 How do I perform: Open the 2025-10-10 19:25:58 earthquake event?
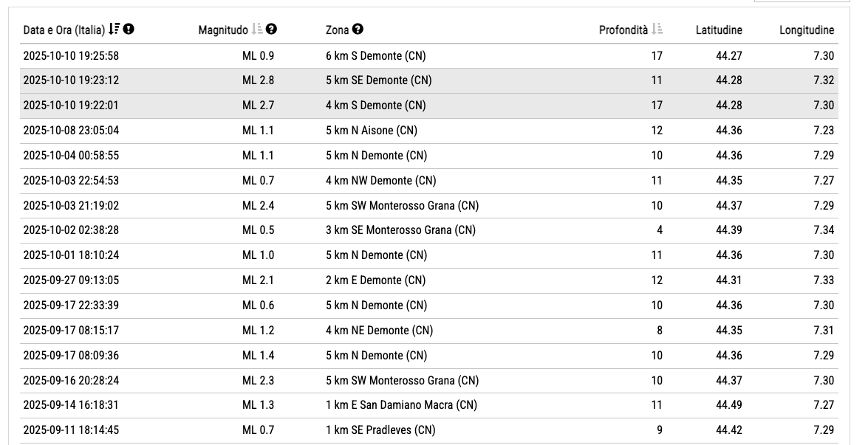(x=71, y=56)
